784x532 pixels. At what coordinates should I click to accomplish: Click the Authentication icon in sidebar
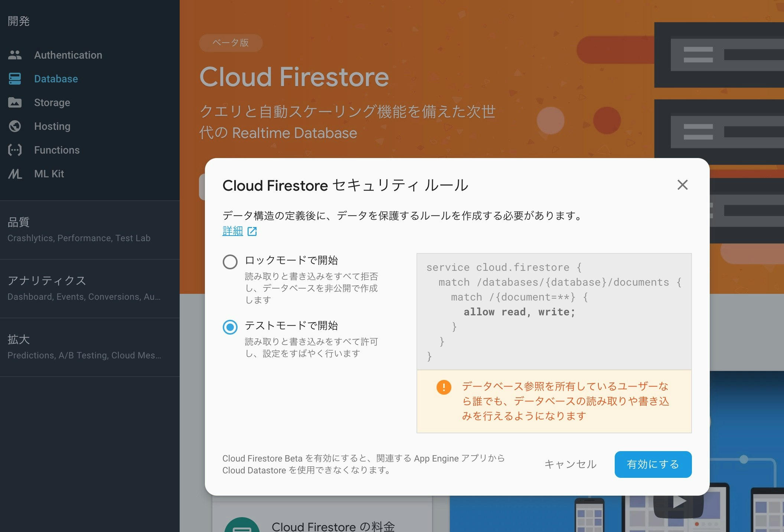[x=15, y=55]
